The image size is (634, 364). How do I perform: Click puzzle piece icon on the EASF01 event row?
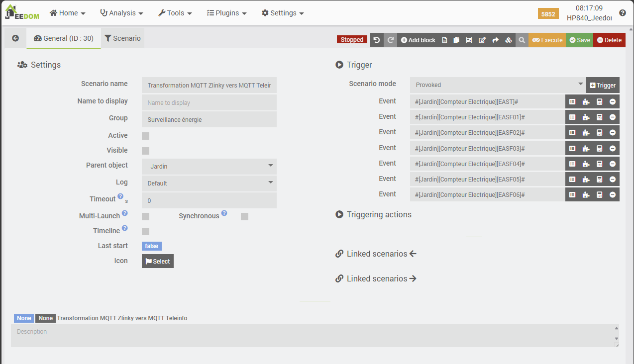(x=586, y=117)
